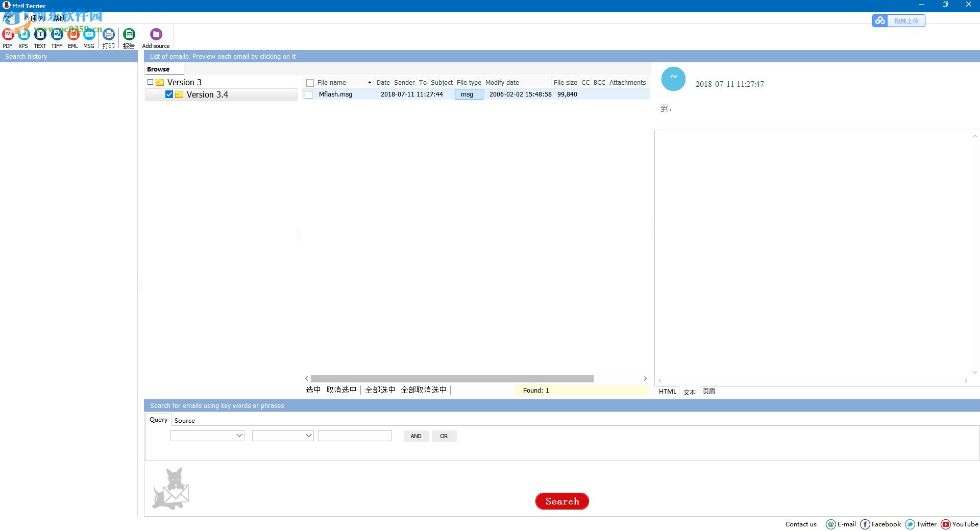980x531 pixels.
Task: Select the Source tab
Action: click(x=184, y=421)
